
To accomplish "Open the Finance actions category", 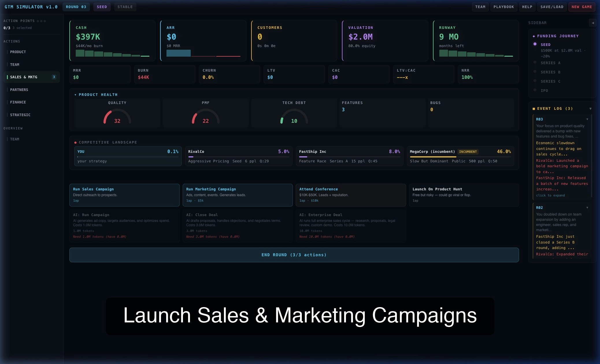I will (x=18, y=102).
